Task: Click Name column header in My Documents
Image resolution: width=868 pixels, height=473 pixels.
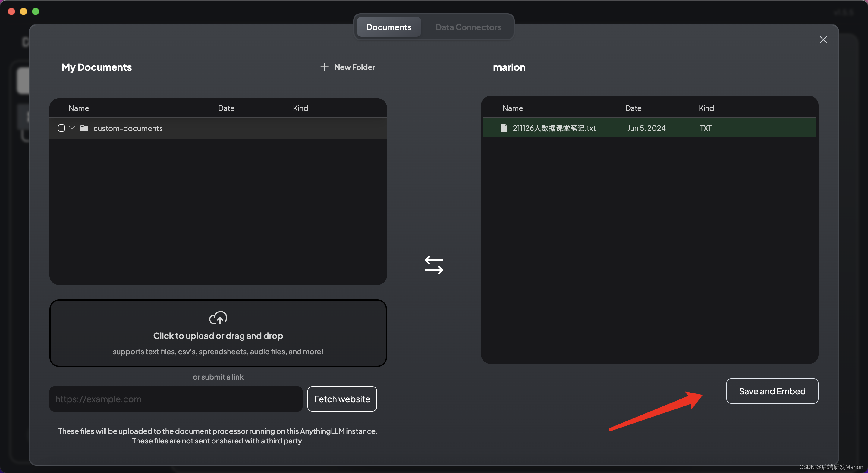Action: coord(78,108)
